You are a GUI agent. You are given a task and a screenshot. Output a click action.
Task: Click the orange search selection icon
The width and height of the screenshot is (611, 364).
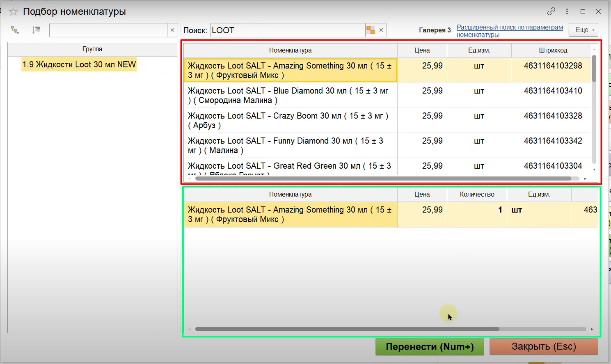pyautogui.click(x=371, y=30)
